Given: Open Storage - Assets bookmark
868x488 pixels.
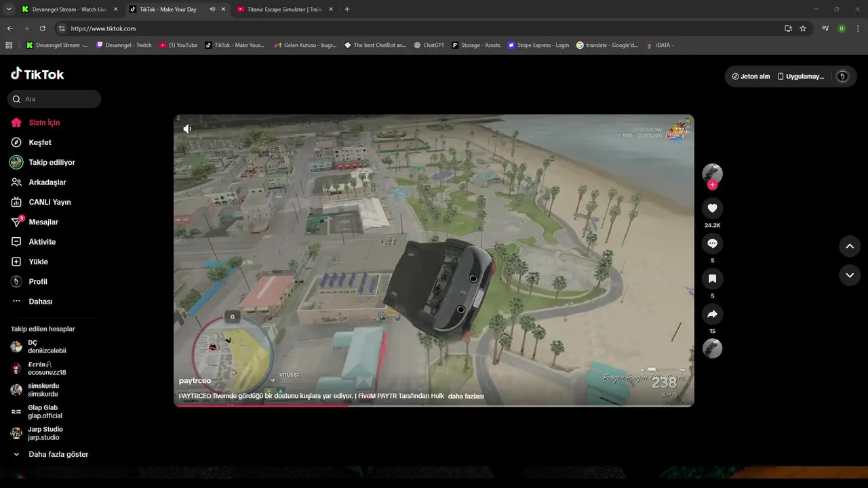Looking at the screenshot, I should [x=475, y=45].
